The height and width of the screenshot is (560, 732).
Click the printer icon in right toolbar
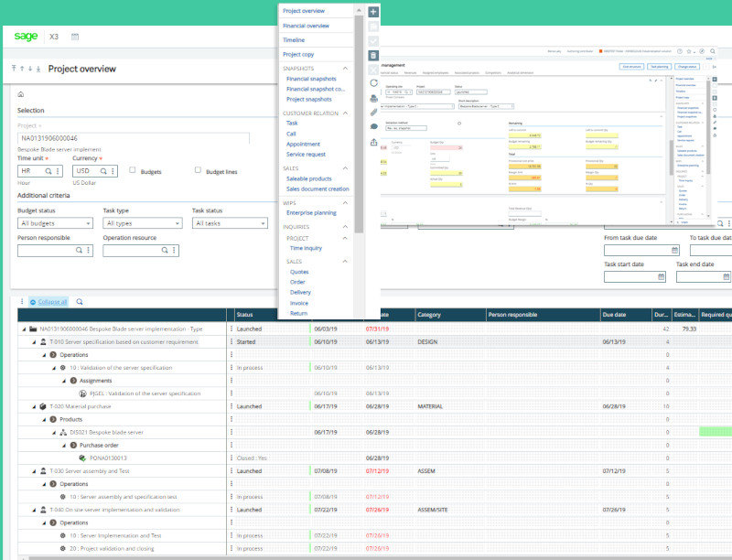[373, 97]
